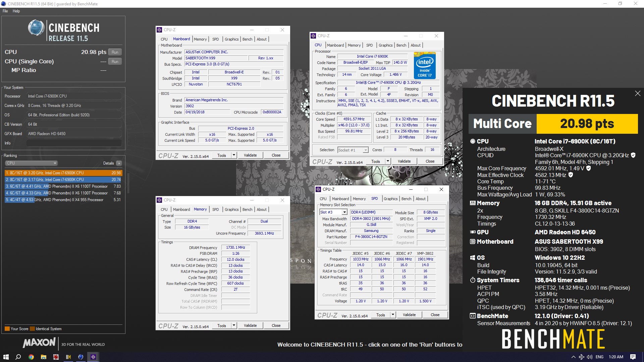The image size is (644, 362).
Task: Click Close button in the SPD CPU-Z window
Action: tap(435, 315)
